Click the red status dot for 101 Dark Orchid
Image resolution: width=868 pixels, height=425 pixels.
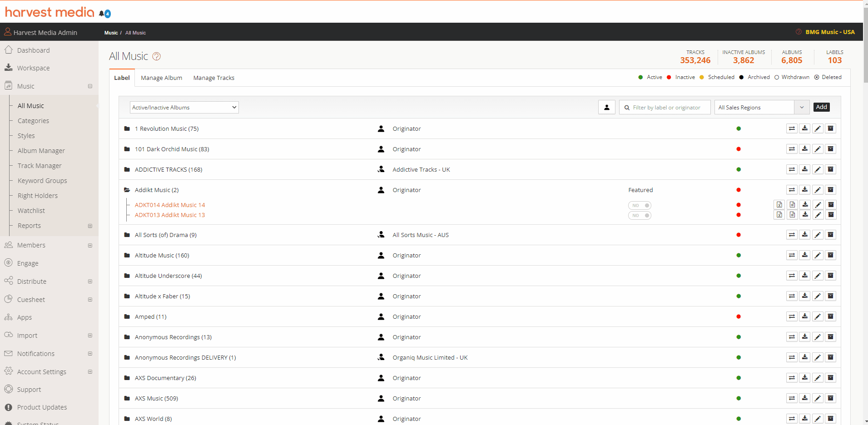tap(739, 149)
